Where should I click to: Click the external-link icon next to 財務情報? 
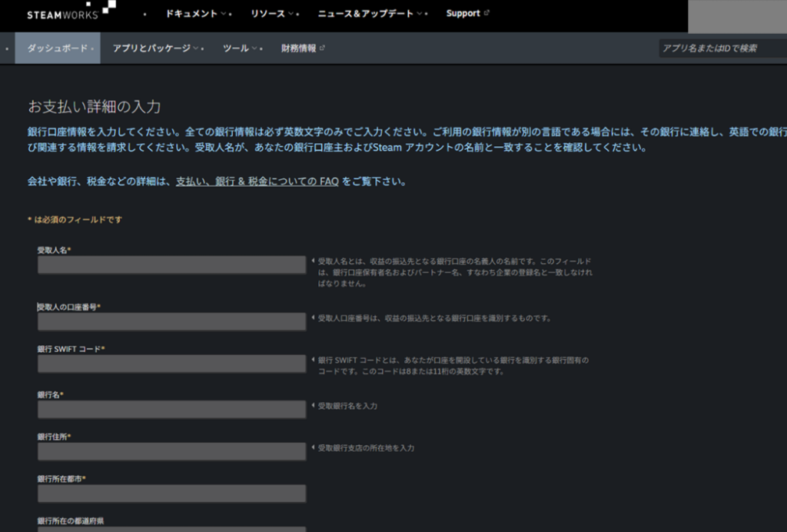point(322,48)
